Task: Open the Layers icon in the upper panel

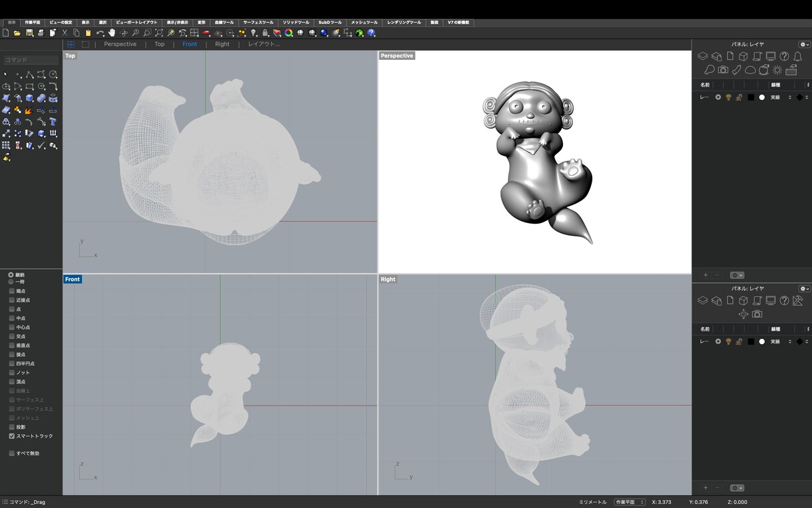Action: (702, 57)
